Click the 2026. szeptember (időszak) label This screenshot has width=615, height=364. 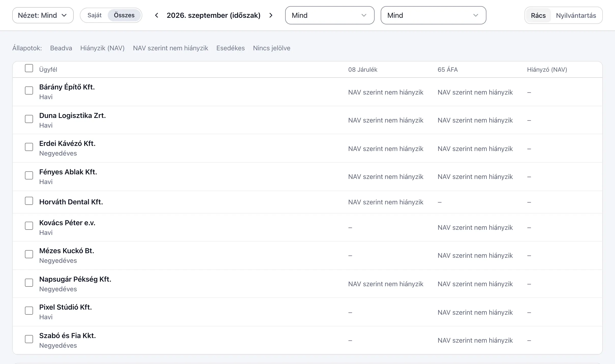pos(213,15)
